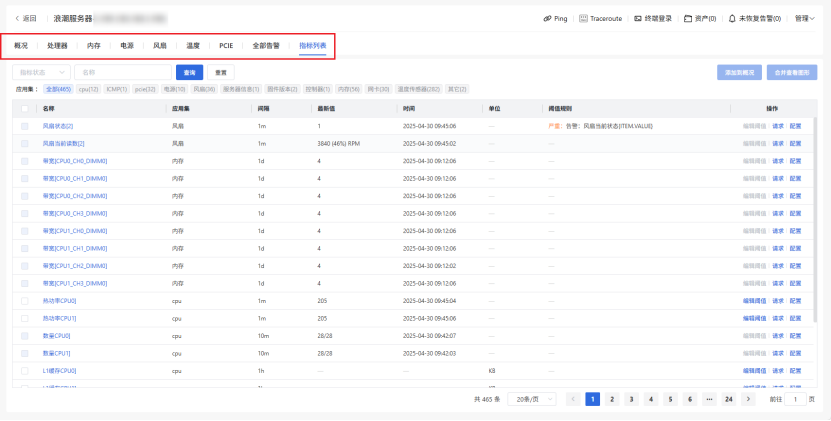Screen dimensions: 831x421
Task: Click the ellipsis more-pages button
Action: 709,399
